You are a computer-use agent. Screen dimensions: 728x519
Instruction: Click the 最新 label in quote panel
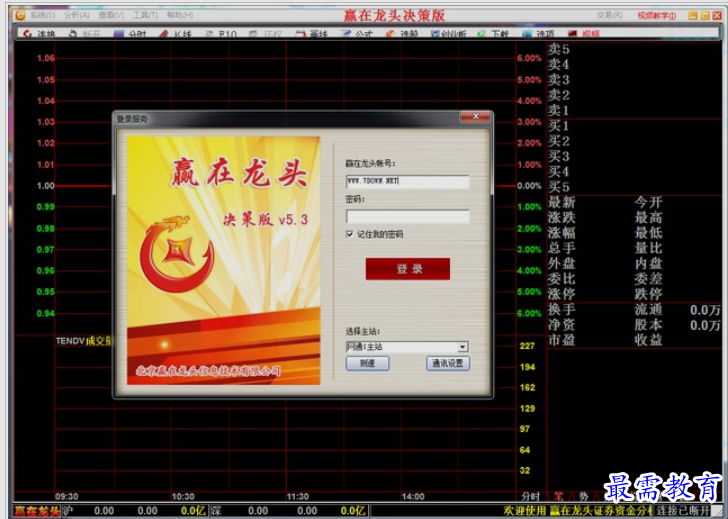tap(561, 202)
